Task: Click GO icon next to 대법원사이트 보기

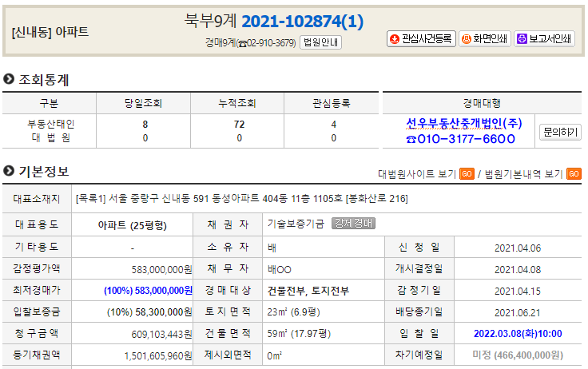Action: [x=467, y=174]
